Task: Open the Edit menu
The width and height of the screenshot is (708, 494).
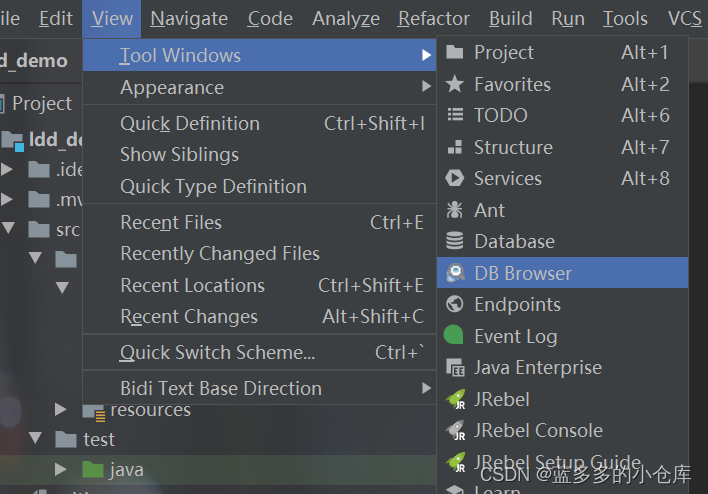Action: [x=56, y=19]
